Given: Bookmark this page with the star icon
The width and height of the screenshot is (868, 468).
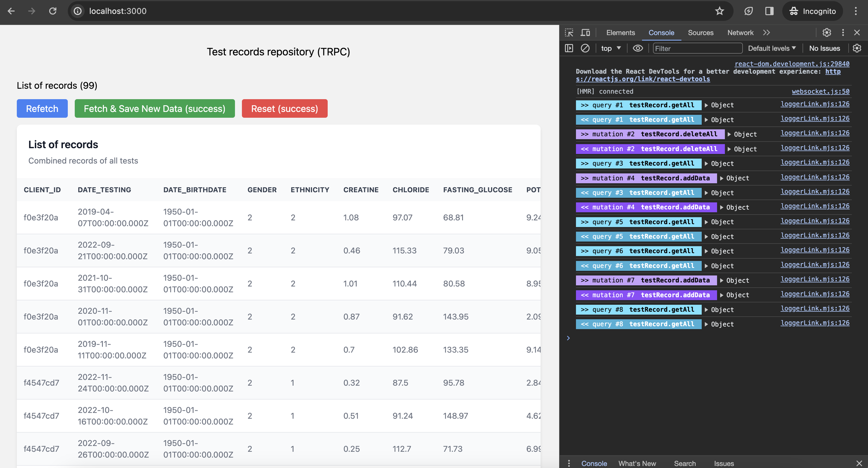Looking at the screenshot, I should pos(719,11).
